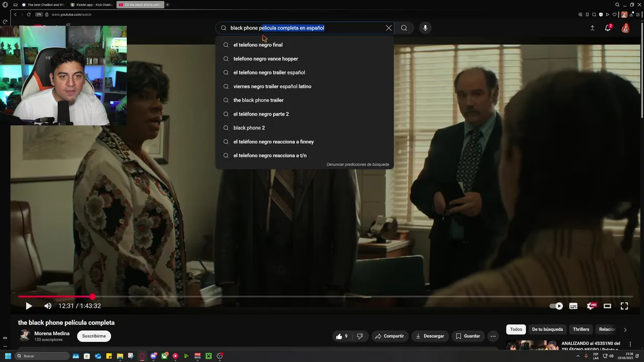The image size is (644, 362).
Task: Dislike the video with thumbs down
Action: point(360,336)
